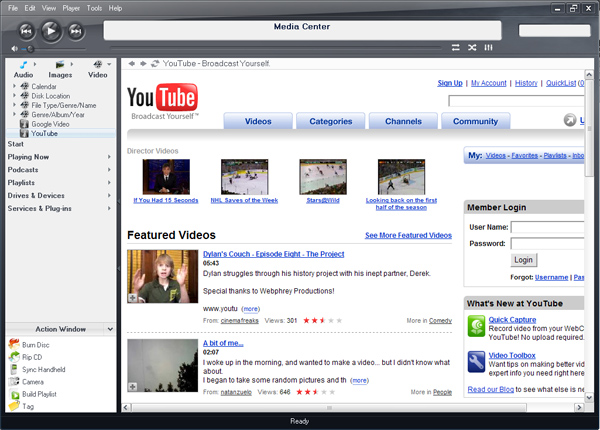Go back with browser back arrow
The width and height of the screenshot is (600, 430).
(x=132, y=64)
